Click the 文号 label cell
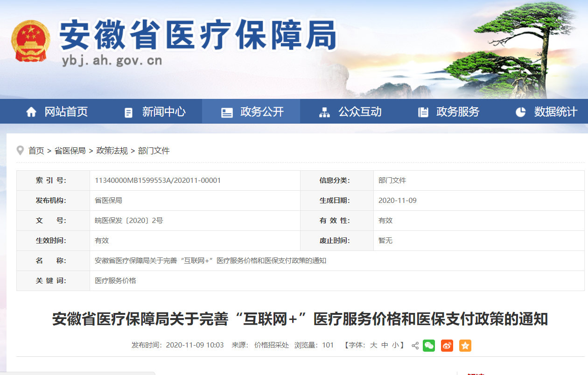This screenshot has height=375, width=588. (x=53, y=221)
